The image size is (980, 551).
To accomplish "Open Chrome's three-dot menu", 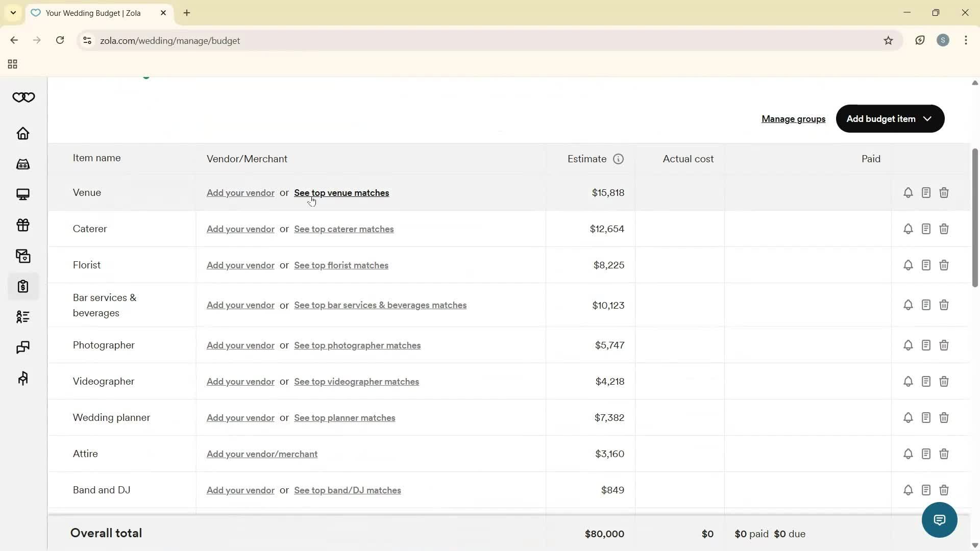I will [966, 40].
